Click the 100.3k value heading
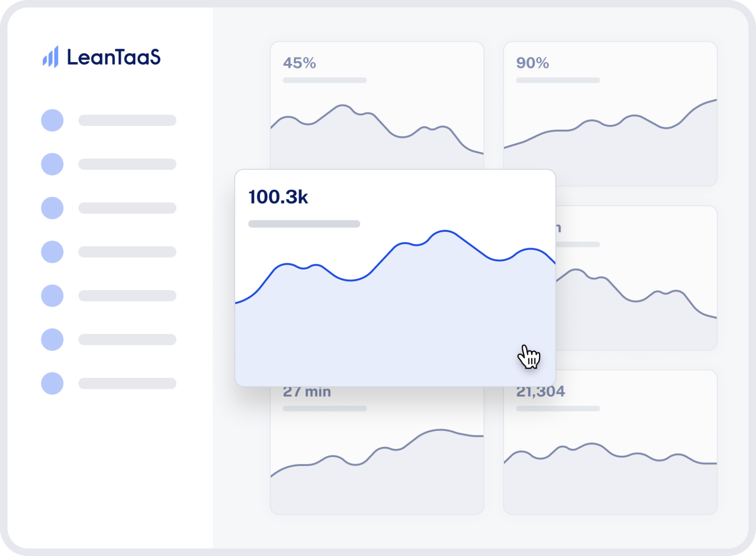 [x=278, y=197]
